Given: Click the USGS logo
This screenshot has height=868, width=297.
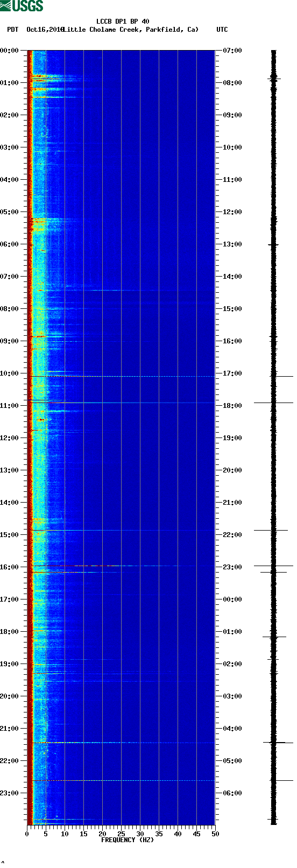Looking at the screenshot, I should (x=22, y=6).
